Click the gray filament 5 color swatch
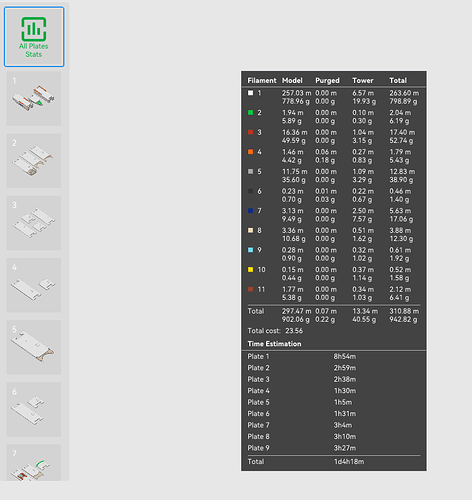 (x=250, y=171)
